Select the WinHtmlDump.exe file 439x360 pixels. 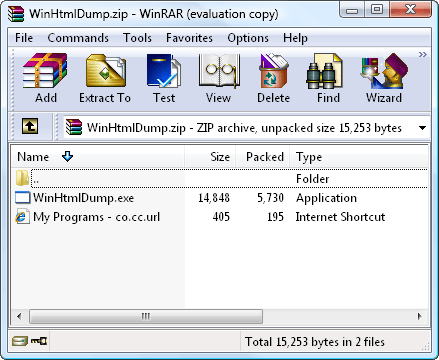pos(83,198)
